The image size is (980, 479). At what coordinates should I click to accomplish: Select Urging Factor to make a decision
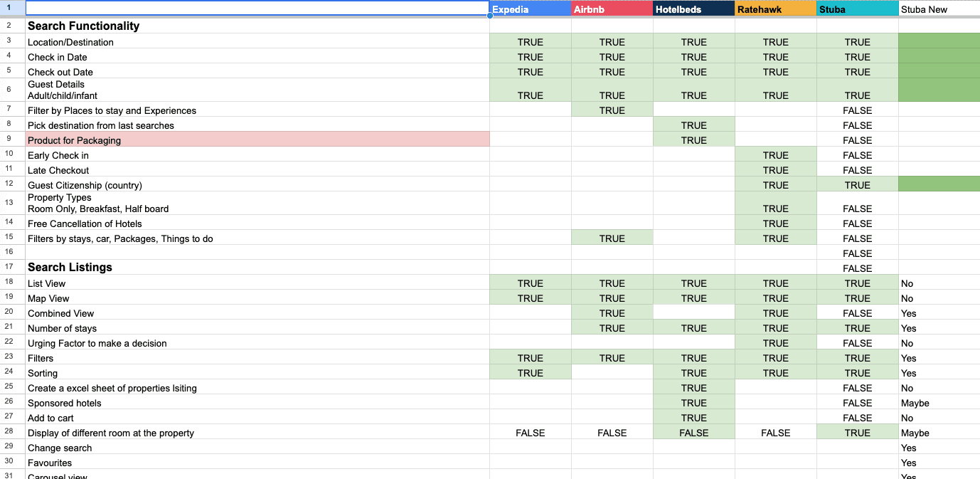[257, 342]
